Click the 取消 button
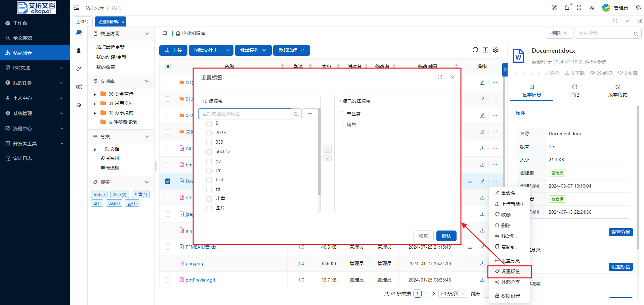Viewport: 644px width, 305px height. pos(423,236)
